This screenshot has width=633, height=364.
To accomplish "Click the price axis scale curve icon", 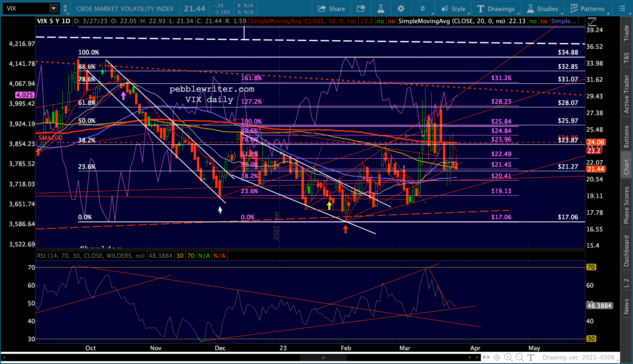I will [592, 22].
